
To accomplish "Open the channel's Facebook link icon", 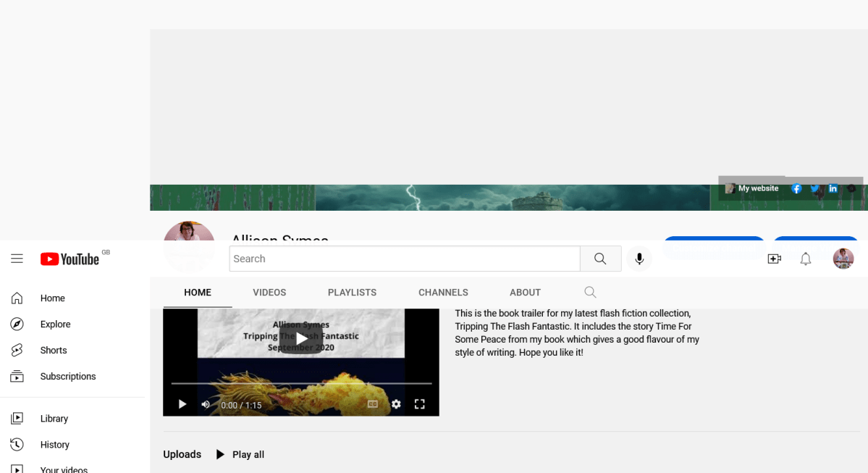I will coord(796,188).
